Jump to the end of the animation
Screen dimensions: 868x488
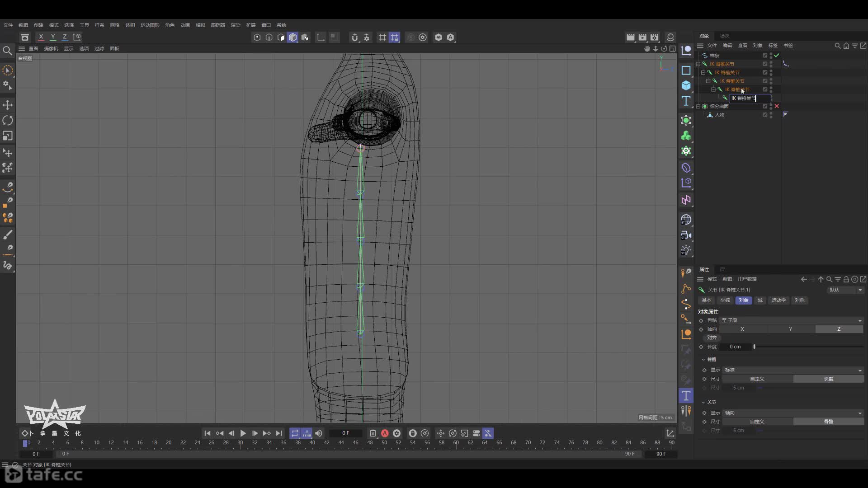click(x=279, y=433)
